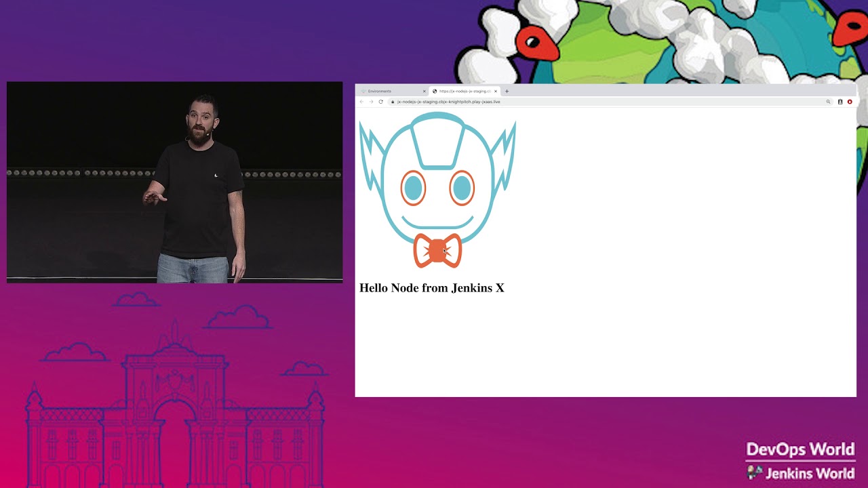868x488 pixels.
Task: Go forward in browser history
Action: (371, 102)
